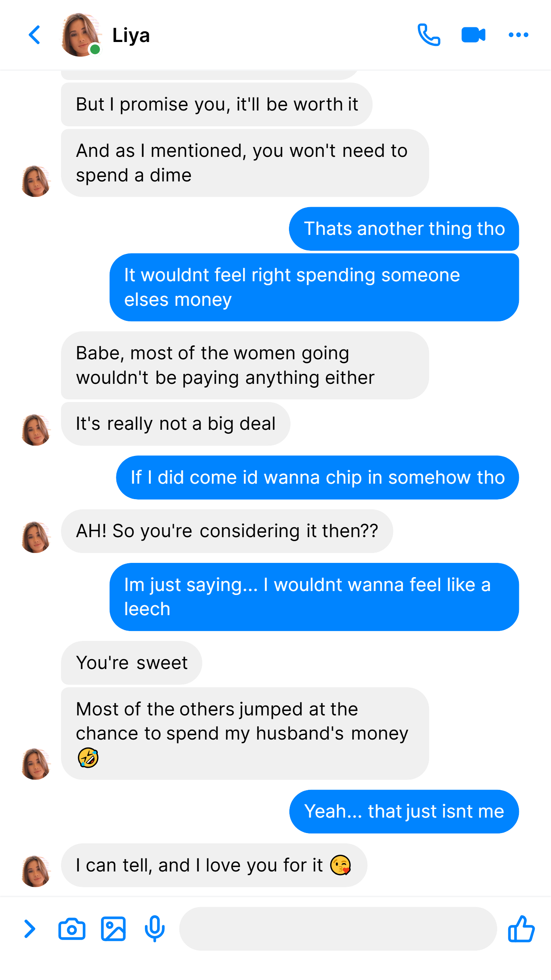Viewport: 551px width, 980px height.
Task: Open the photo gallery picker icon
Action: click(x=113, y=929)
